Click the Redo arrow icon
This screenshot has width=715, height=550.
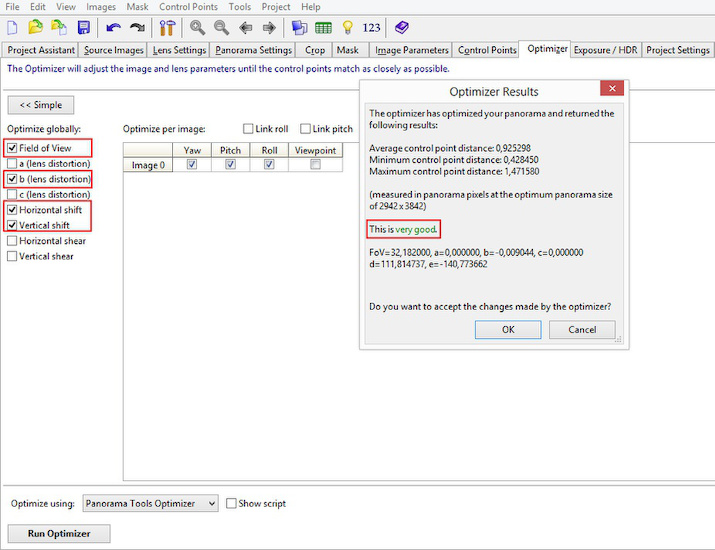click(137, 28)
